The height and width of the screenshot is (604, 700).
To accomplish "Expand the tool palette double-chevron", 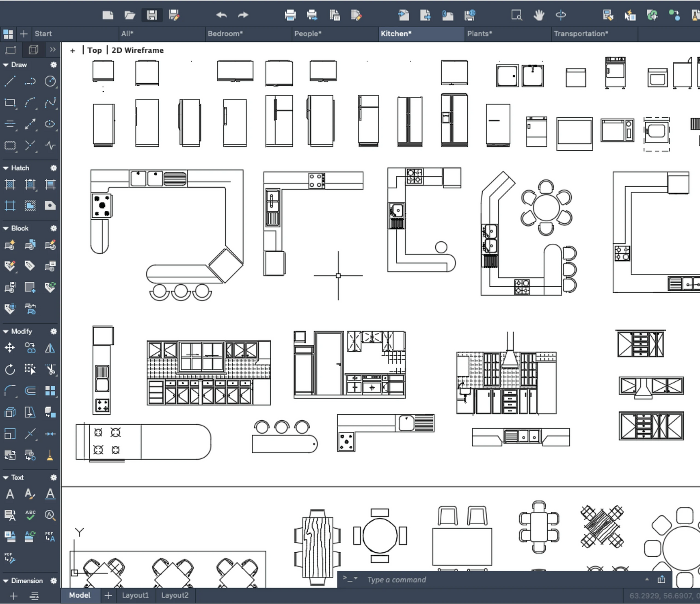I will click(53, 50).
